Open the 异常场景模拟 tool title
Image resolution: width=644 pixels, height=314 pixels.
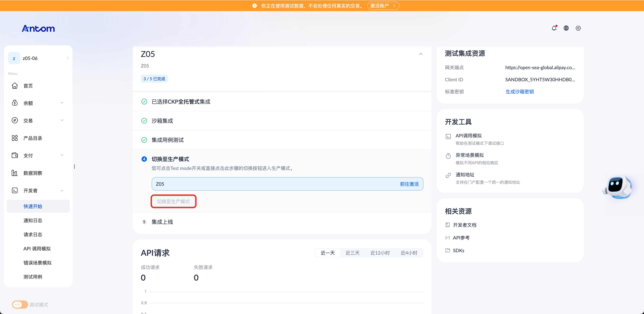[470, 155]
